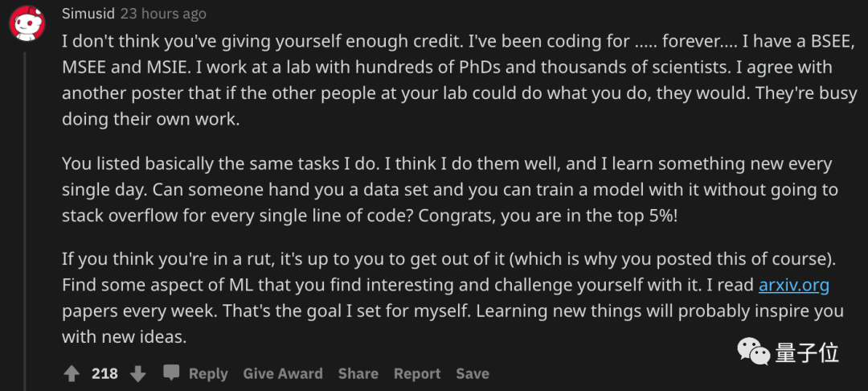Click the Reply text button

(208, 374)
